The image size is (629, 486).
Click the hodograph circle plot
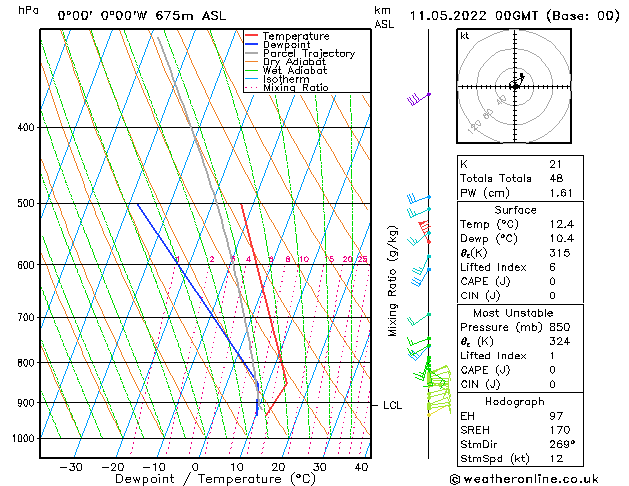(515, 86)
